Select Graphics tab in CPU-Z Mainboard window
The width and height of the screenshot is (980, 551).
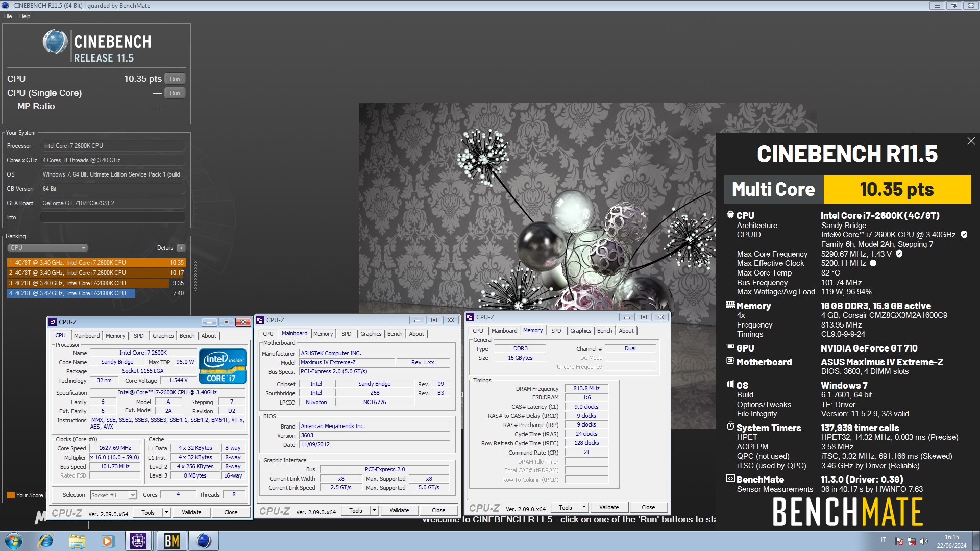pyautogui.click(x=371, y=334)
